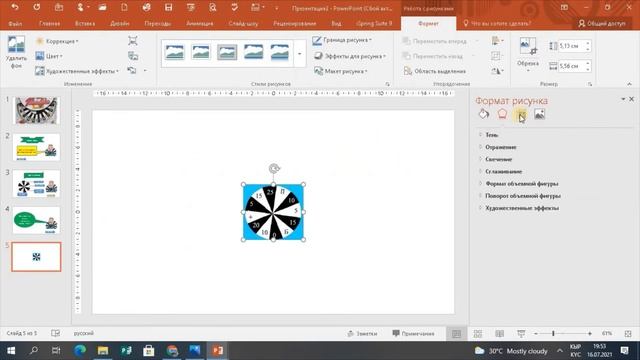Open the picture styles gallery More arrow
The width and height of the screenshot is (640, 360).
299,53
